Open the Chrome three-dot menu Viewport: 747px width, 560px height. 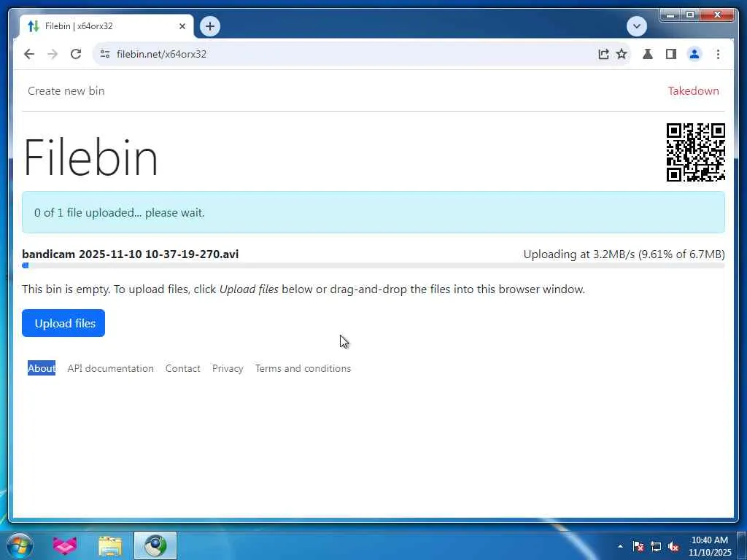coord(718,54)
